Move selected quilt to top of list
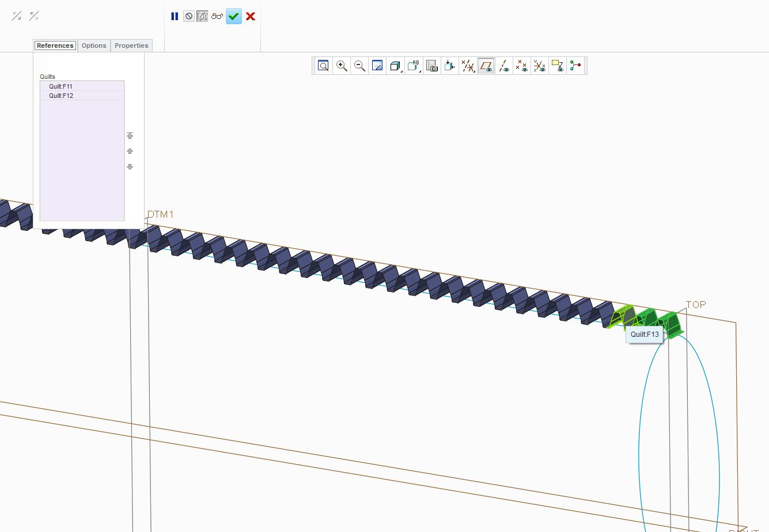 [x=130, y=136]
